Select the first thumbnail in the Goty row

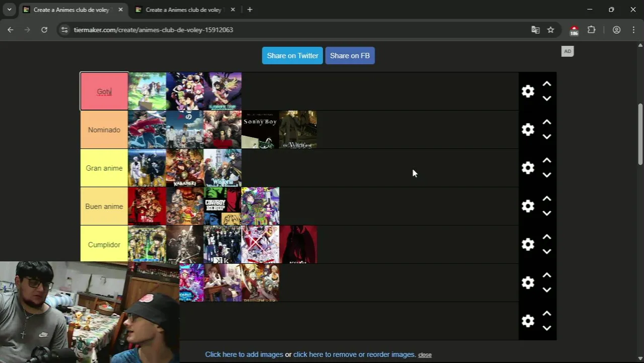pos(147,91)
